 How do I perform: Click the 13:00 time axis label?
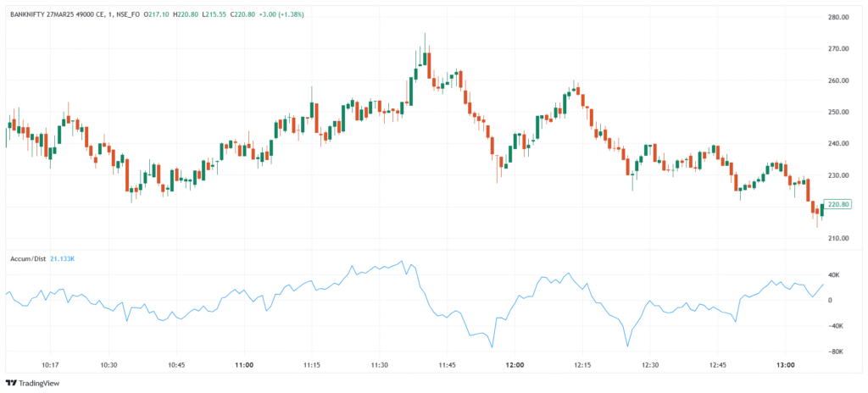tap(786, 365)
